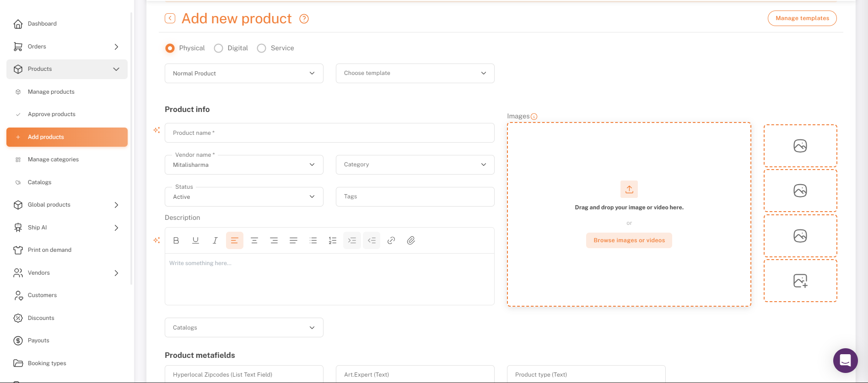Open the Status dropdown
The width and height of the screenshot is (868, 383).
pyautogui.click(x=244, y=197)
